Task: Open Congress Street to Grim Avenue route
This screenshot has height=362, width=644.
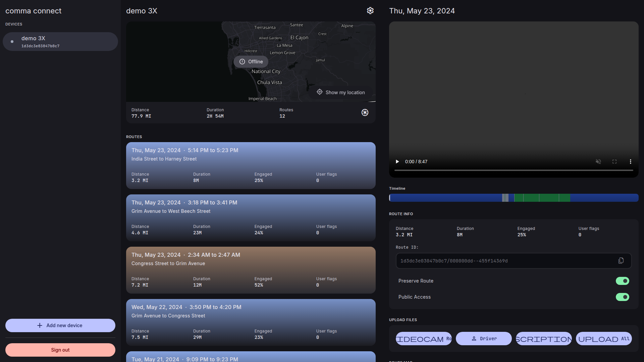Action: pos(251,270)
